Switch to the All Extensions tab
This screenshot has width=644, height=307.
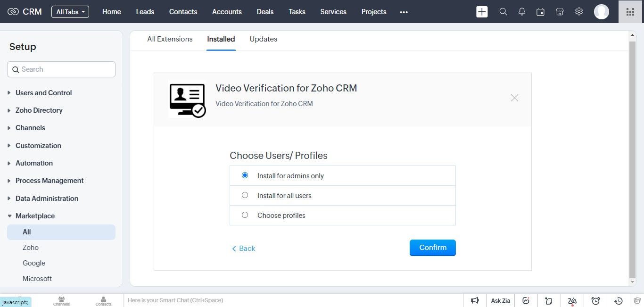tap(170, 39)
